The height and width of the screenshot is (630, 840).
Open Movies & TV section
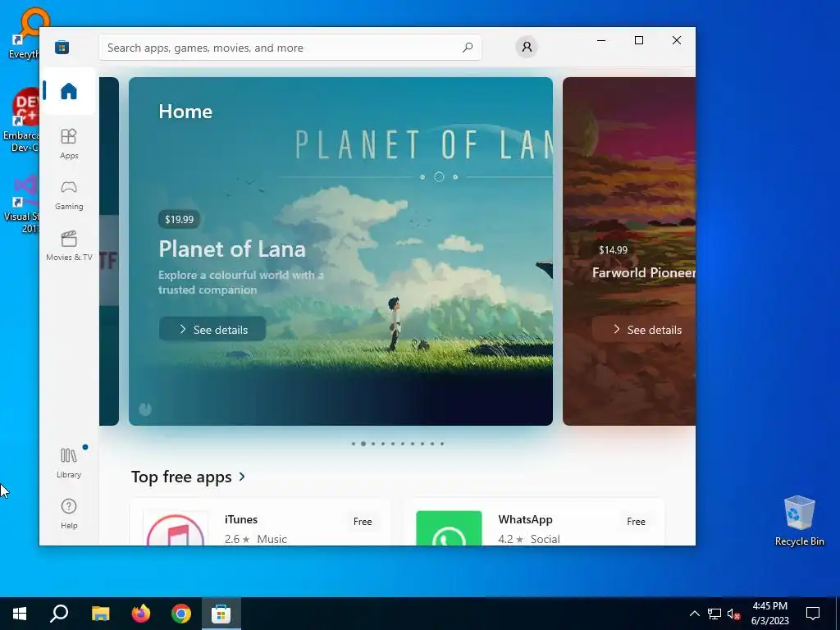69,246
